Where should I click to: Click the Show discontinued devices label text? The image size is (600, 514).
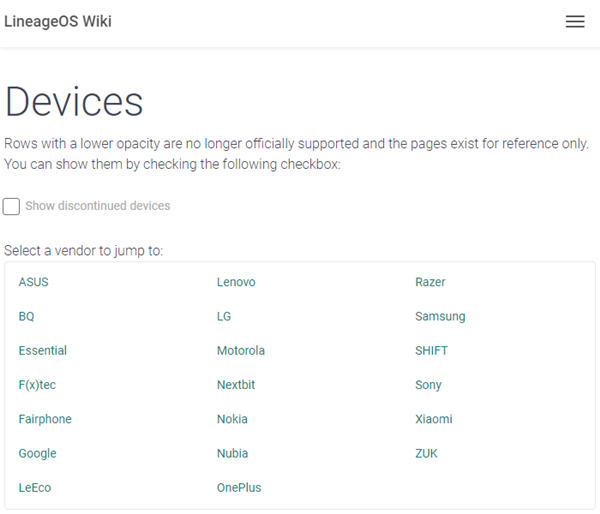98,206
